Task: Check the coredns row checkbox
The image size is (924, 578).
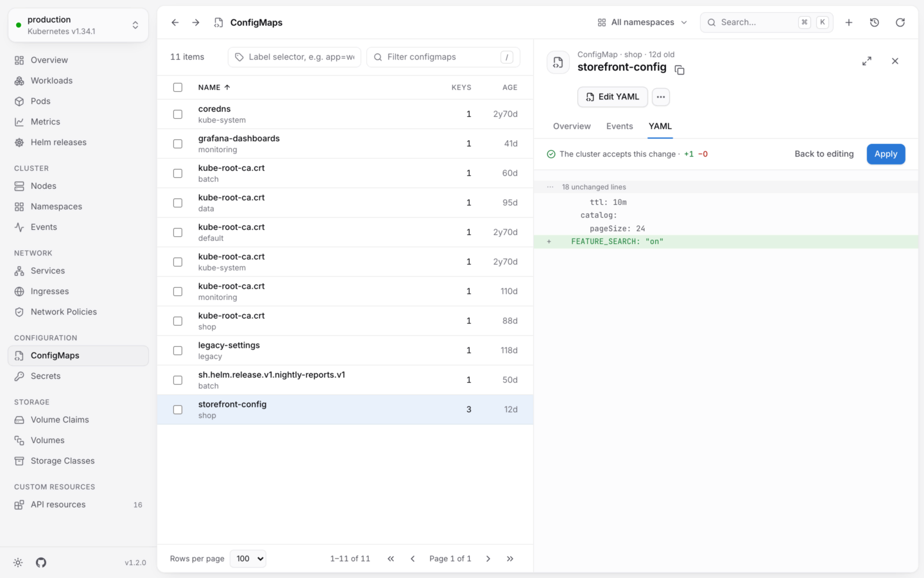Action: click(178, 114)
